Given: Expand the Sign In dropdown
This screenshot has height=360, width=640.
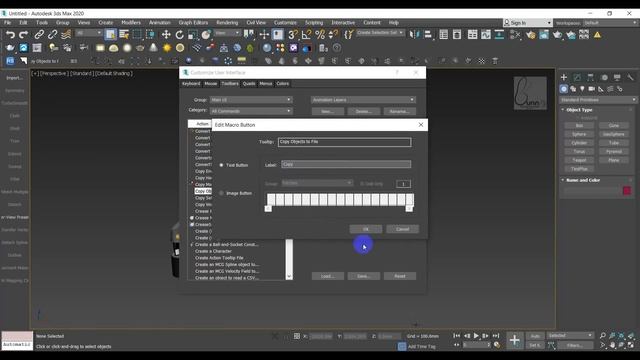Looking at the screenshot, I should (x=549, y=23).
